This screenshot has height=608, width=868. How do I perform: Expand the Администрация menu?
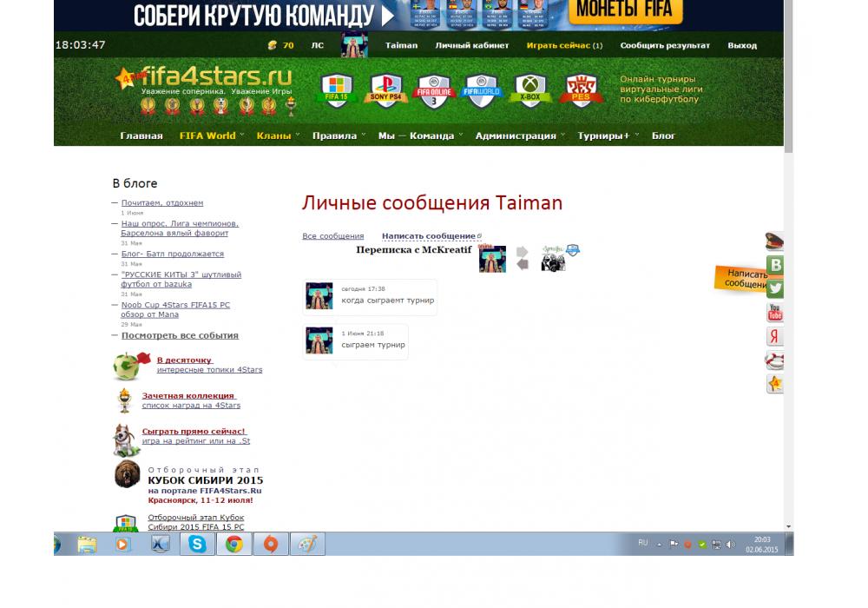tap(516, 135)
